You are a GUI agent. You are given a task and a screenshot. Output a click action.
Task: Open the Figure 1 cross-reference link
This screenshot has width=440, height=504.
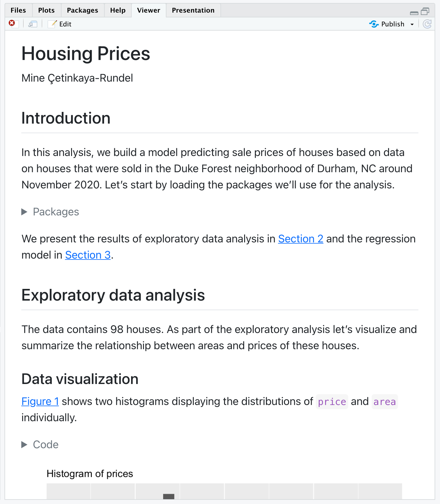point(40,401)
